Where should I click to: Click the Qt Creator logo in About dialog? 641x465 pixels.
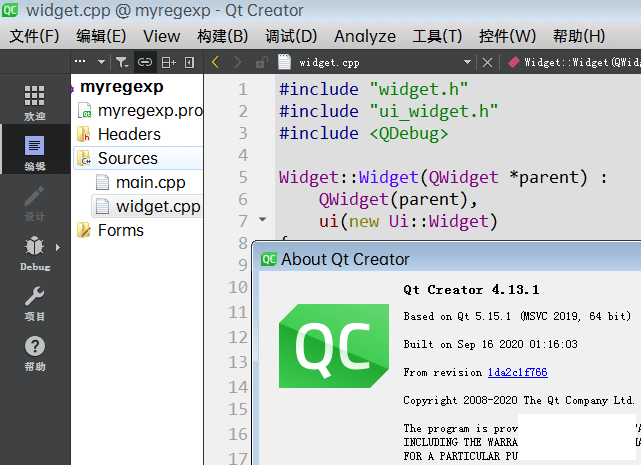pos(334,346)
